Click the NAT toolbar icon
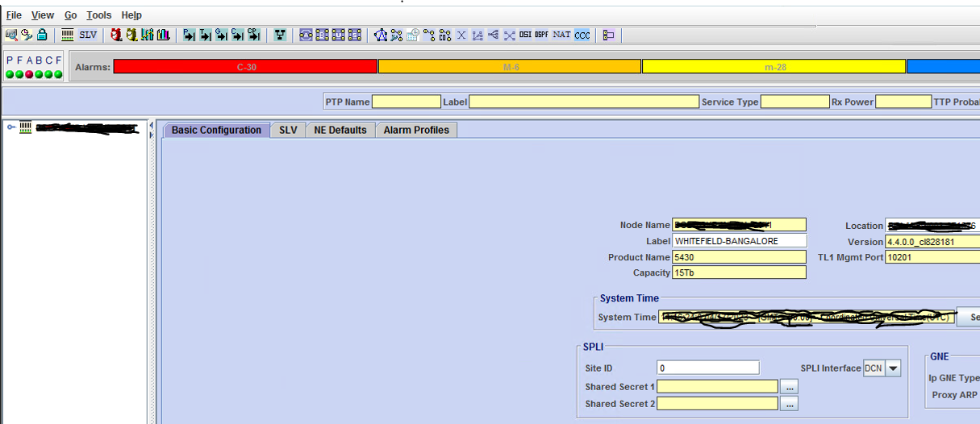This screenshot has height=424, width=980. pyautogui.click(x=561, y=35)
